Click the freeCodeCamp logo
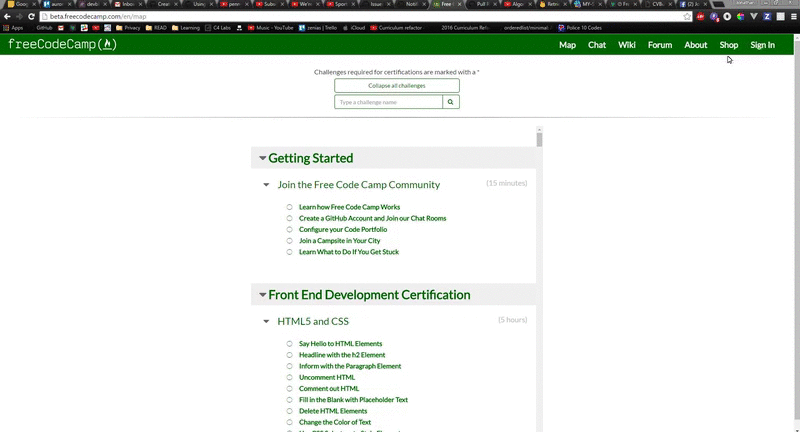The image size is (800, 432). tap(62, 44)
